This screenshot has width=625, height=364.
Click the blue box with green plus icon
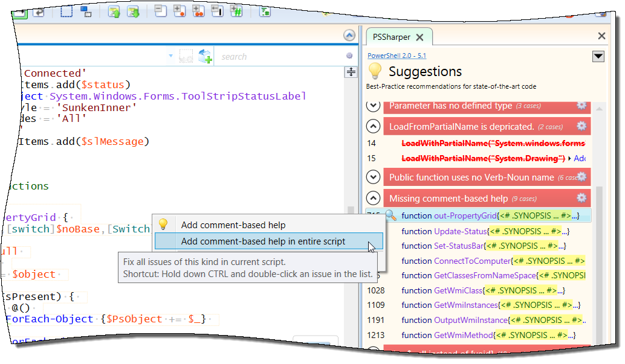click(206, 57)
